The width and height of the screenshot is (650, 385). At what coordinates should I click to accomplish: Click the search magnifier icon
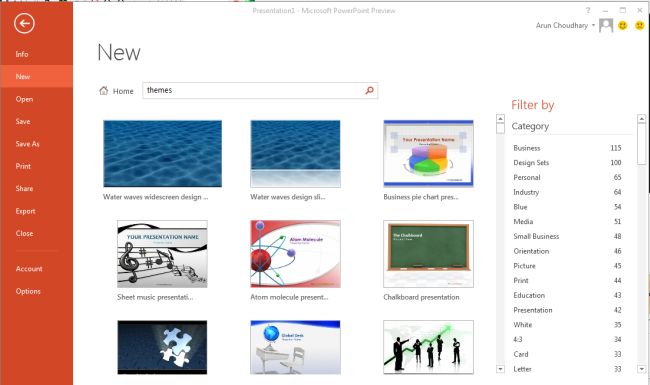(369, 90)
